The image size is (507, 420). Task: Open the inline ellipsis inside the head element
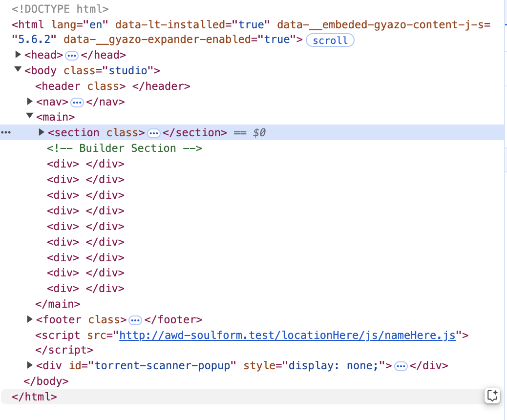pyautogui.click(x=72, y=55)
